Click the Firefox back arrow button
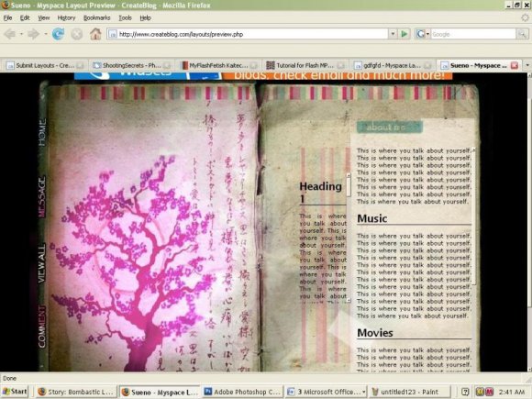This screenshot has width=532, height=399. (x=10, y=34)
